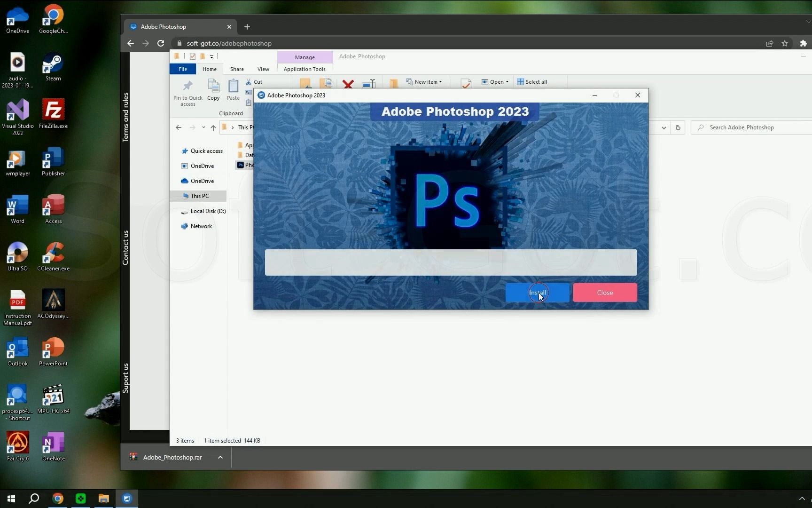Click Select all in ribbon
Screen dimensions: 812x508
coord(532,82)
